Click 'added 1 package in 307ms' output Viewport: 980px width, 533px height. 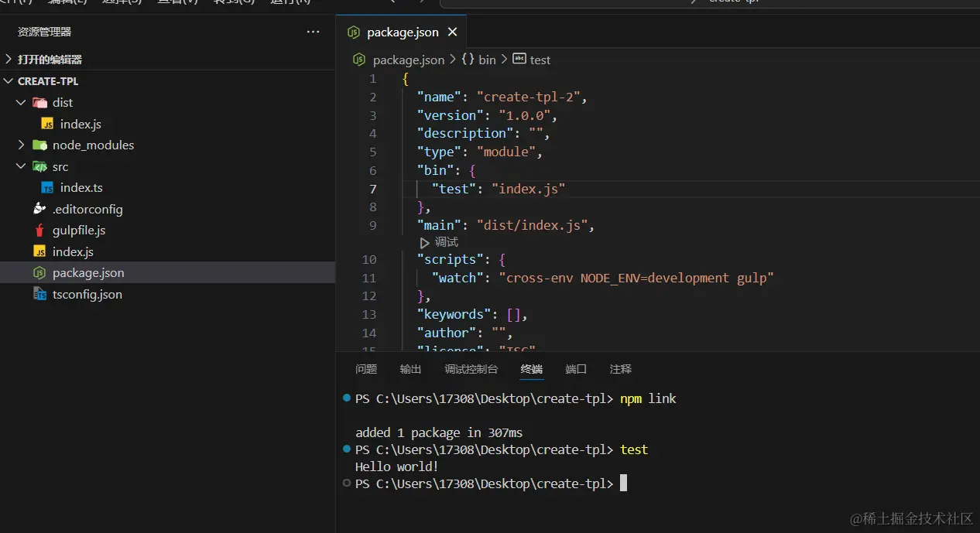coord(439,432)
